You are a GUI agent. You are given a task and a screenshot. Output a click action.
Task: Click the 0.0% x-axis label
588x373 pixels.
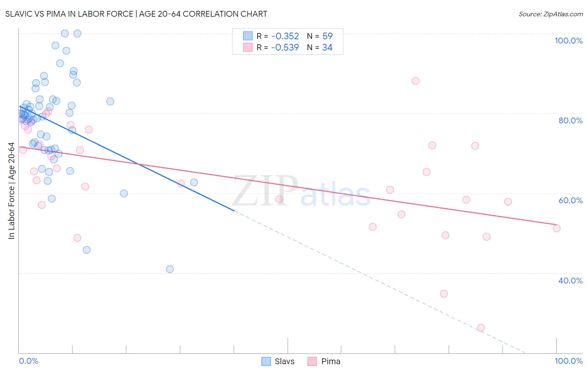click(29, 361)
